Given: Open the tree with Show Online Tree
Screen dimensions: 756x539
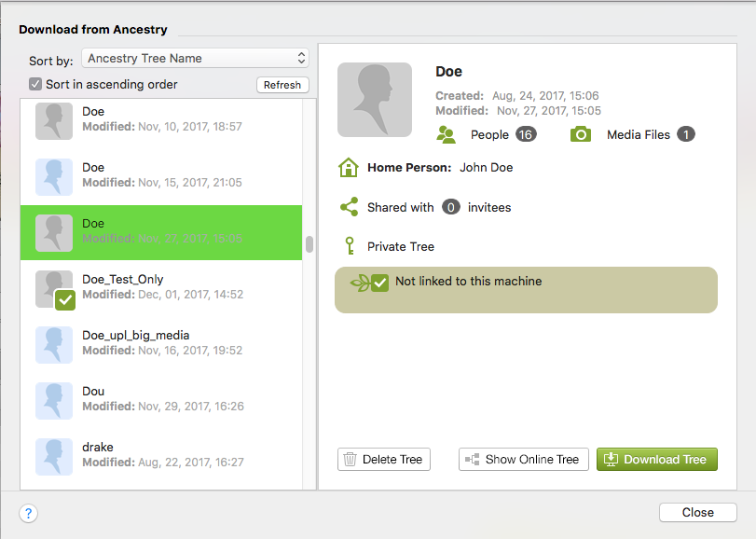Looking at the screenshot, I should coord(524,460).
